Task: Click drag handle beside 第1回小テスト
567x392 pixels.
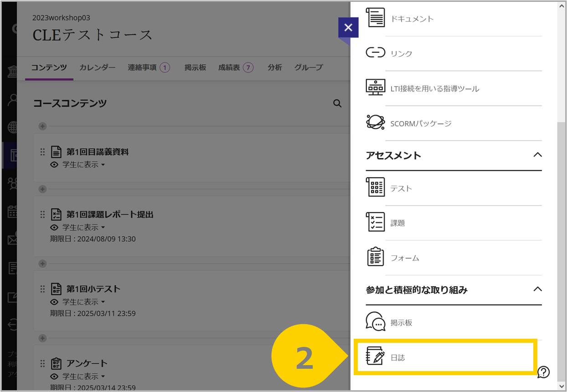Action: pyautogui.click(x=42, y=289)
